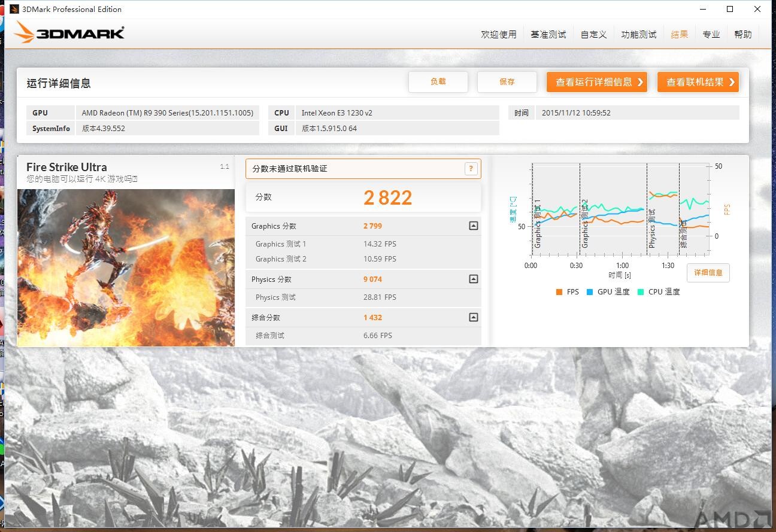Select the 2 822 overall score

click(x=388, y=197)
